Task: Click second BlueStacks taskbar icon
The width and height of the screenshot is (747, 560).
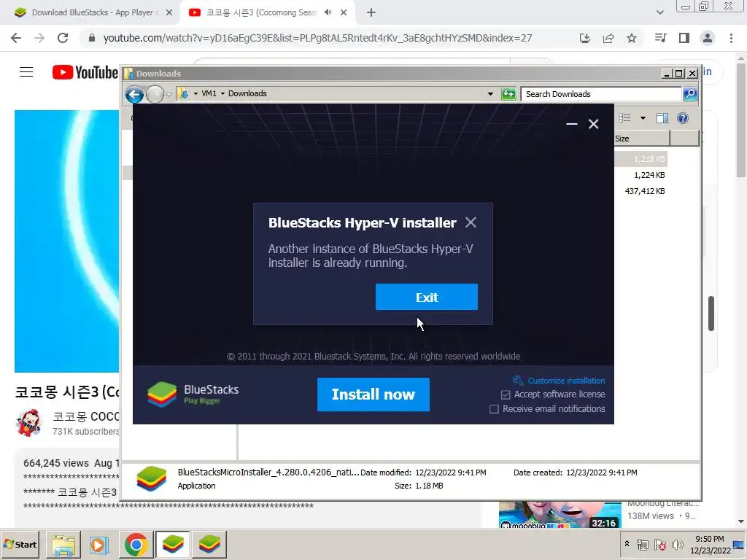Action: (209, 545)
